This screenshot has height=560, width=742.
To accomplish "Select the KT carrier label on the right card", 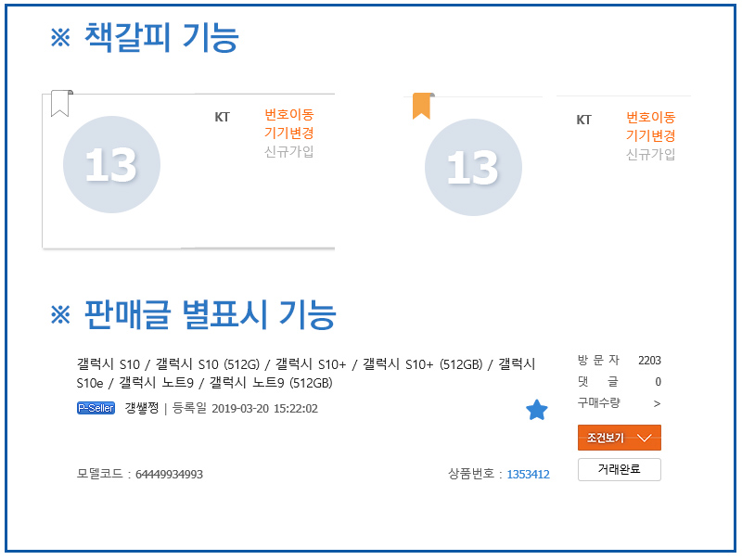I will click(x=584, y=120).
